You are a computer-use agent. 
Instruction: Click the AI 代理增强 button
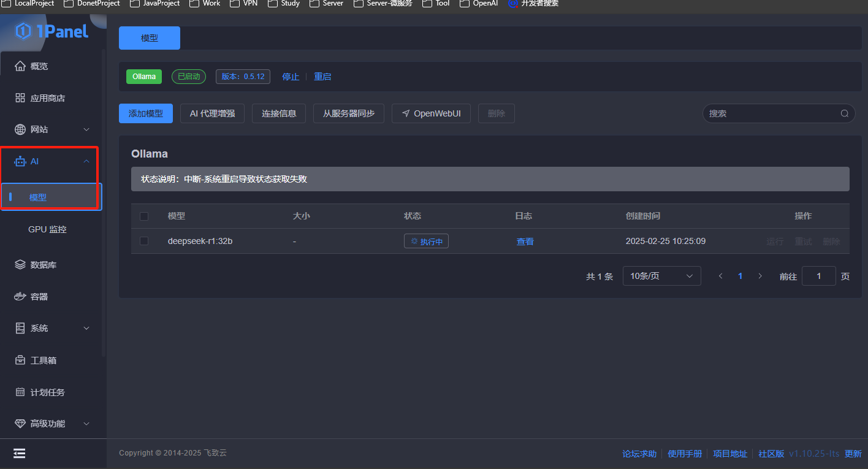click(x=212, y=113)
